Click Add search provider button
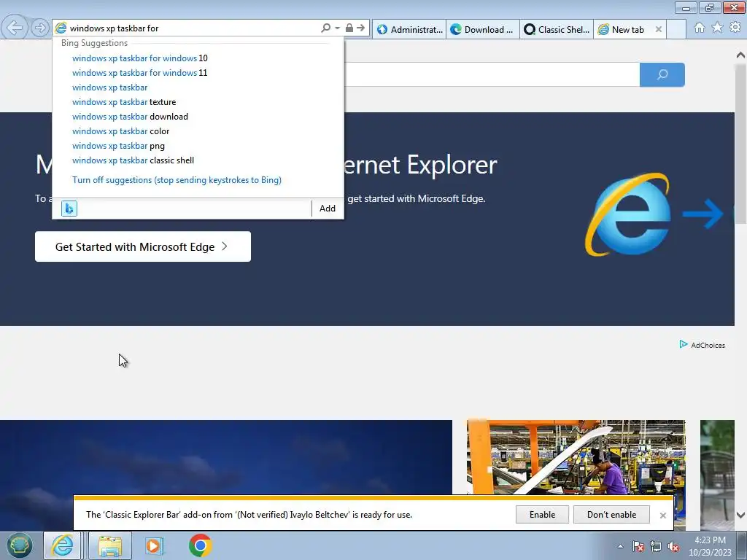The width and height of the screenshot is (747, 560). tap(328, 209)
